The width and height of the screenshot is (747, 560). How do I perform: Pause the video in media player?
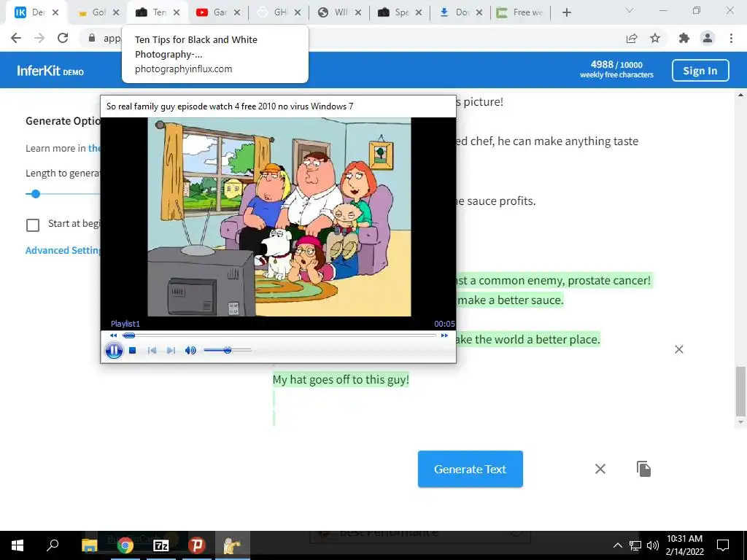point(114,351)
